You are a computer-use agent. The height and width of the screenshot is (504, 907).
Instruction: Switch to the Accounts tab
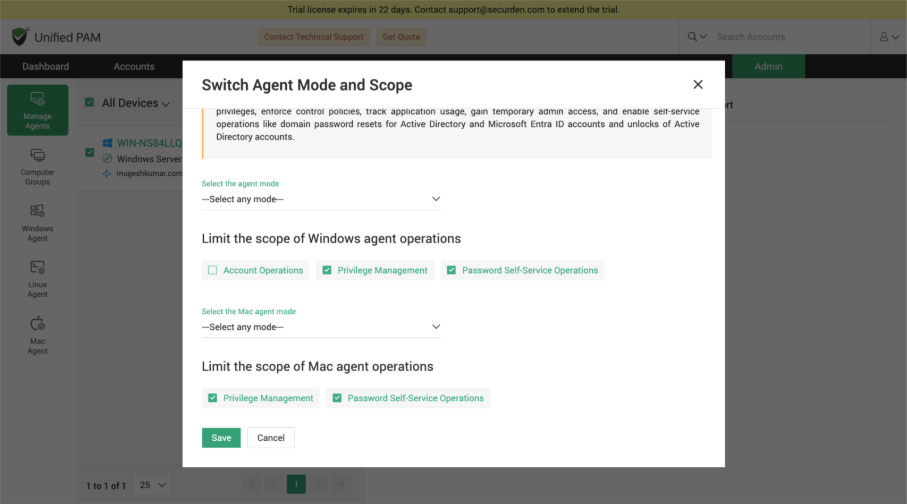tap(134, 67)
